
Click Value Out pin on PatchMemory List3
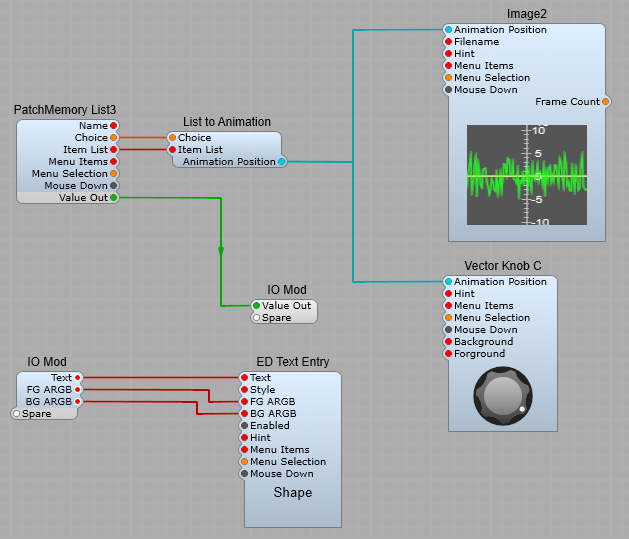(x=114, y=198)
